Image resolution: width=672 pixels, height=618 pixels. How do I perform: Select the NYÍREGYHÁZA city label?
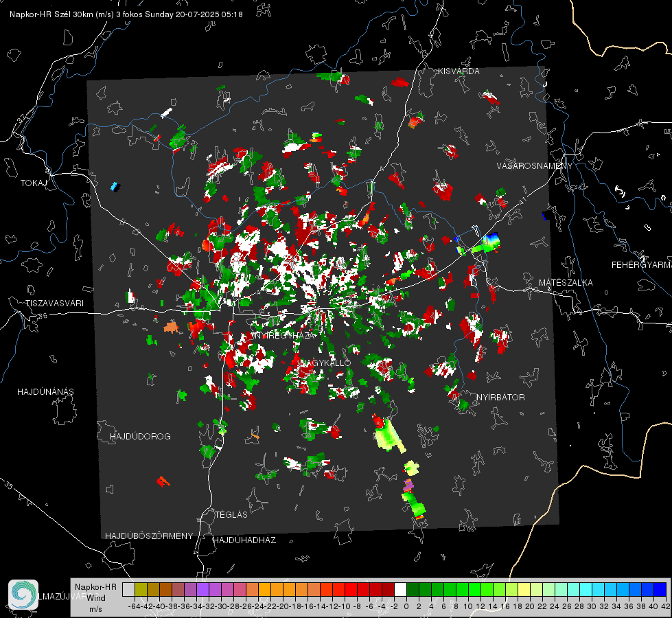coord(284,335)
